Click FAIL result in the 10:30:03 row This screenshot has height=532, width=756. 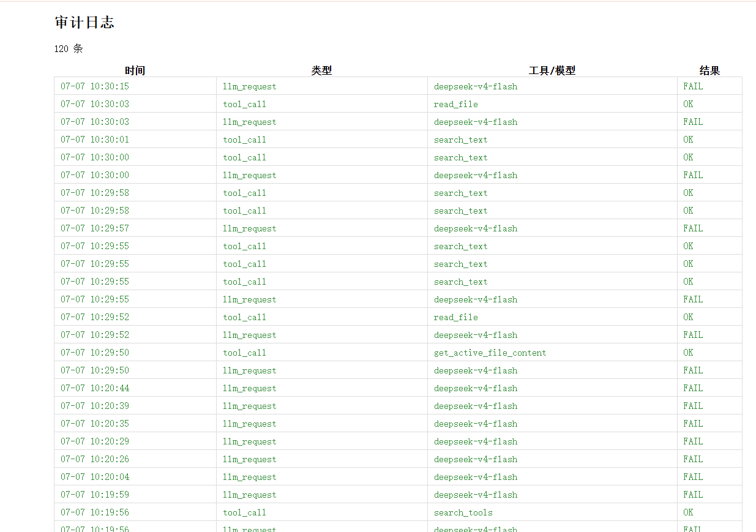point(693,122)
